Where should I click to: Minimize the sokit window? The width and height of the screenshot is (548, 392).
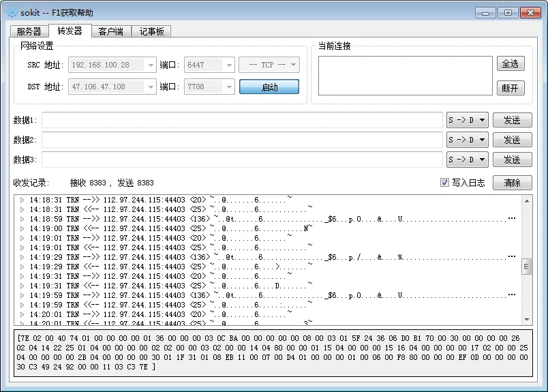(485, 13)
